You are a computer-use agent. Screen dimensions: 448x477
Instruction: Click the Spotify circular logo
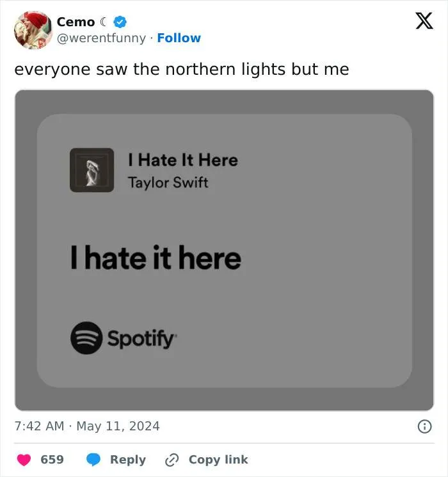tap(86, 338)
